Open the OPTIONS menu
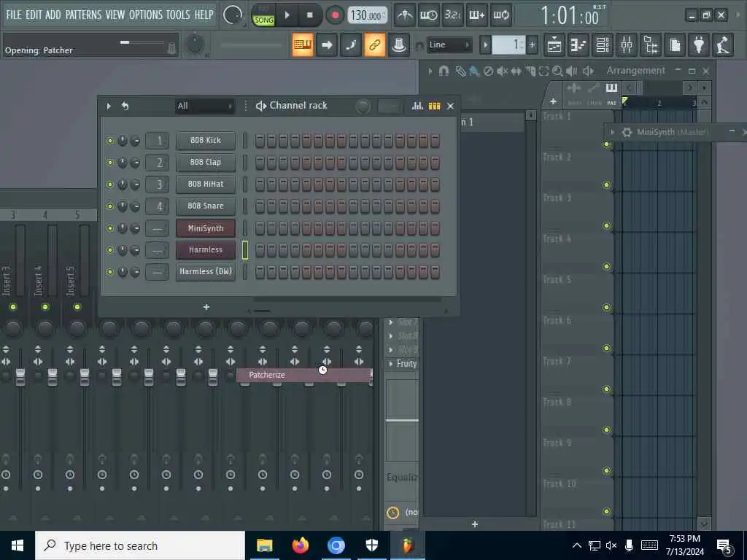This screenshot has height=560, width=747. tap(146, 15)
